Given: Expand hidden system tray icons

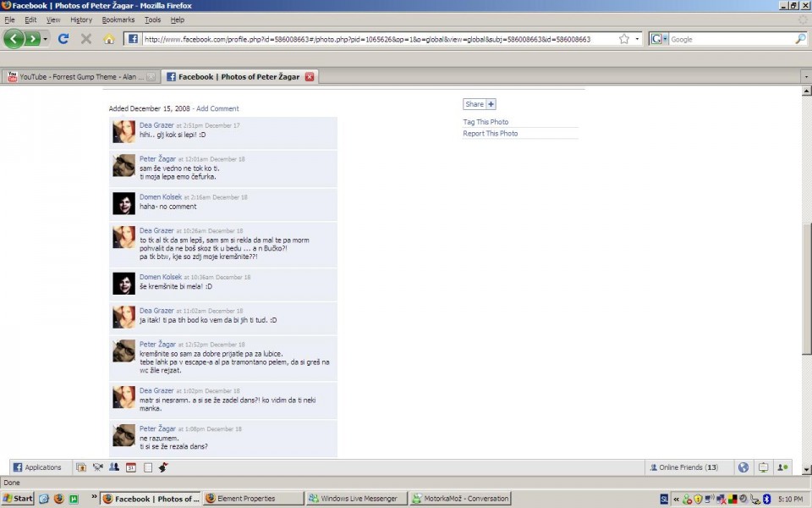Looking at the screenshot, I should 677,500.
